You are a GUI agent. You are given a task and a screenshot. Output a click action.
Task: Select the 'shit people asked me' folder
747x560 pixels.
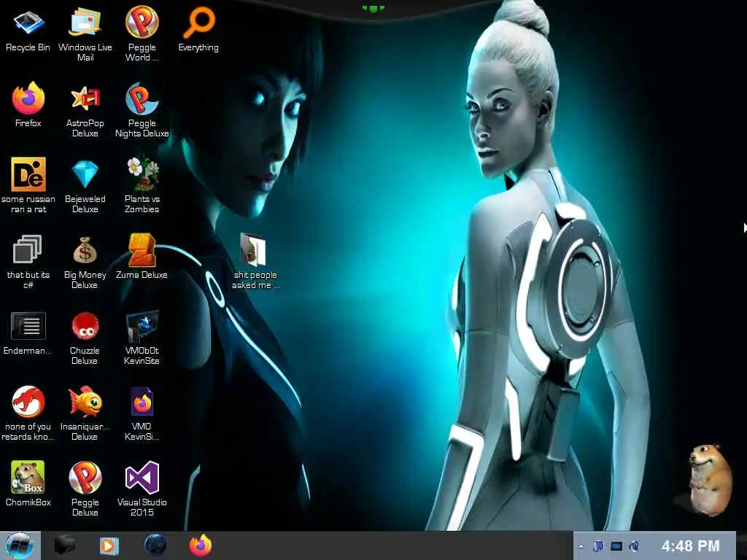[x=255, y=261]
